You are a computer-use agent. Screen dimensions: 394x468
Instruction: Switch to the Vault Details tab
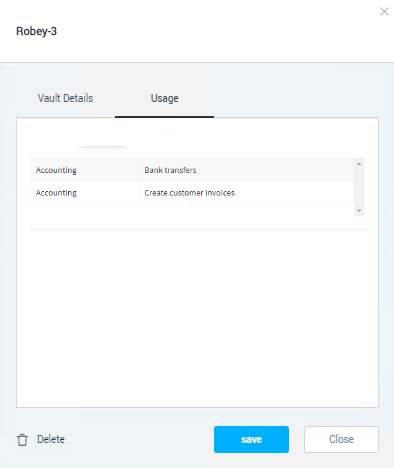click(65, 98)
